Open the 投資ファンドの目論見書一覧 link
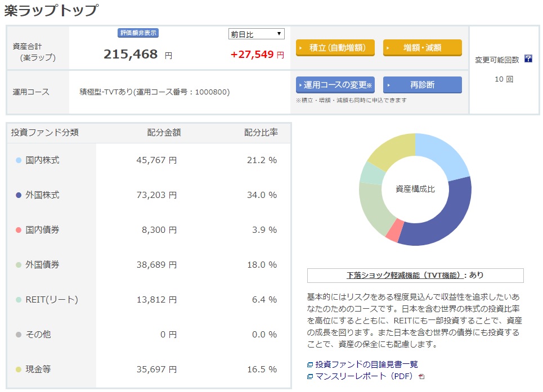The image size is (543, 392). click(x=366, y=364)
